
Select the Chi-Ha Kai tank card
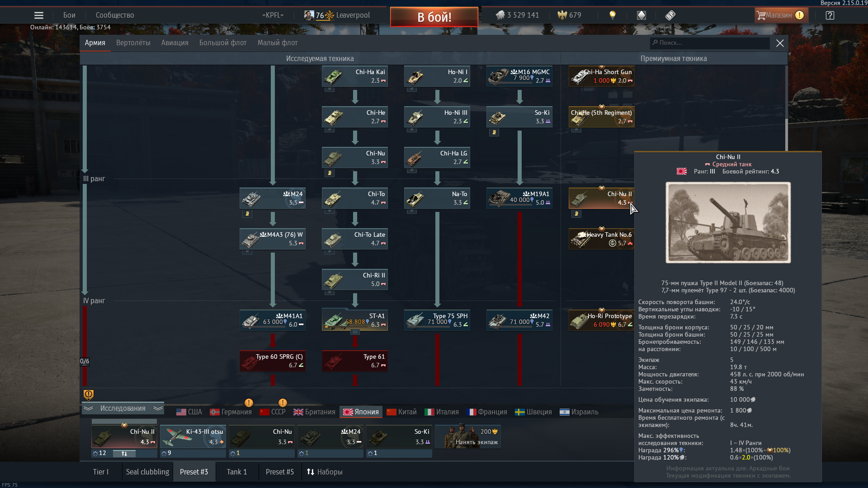(x=355, y=76)
